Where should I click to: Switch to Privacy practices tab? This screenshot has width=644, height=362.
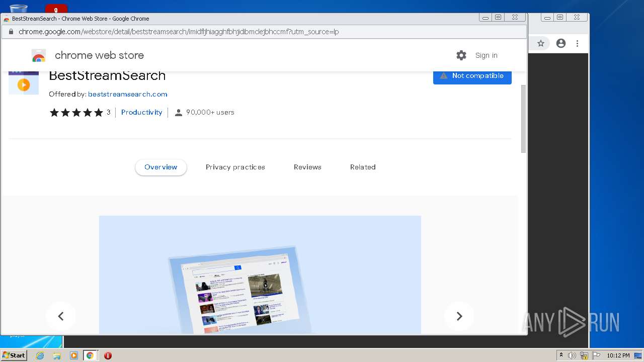235,167
